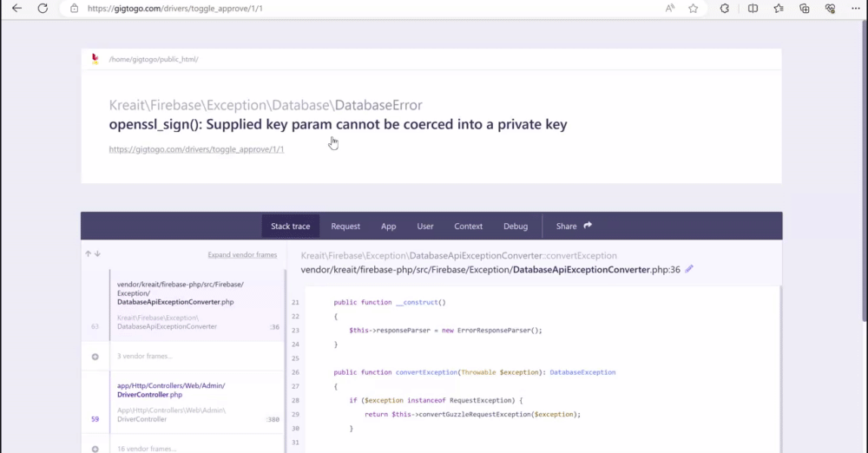
Task: Open the toggle_approve error URL link
Action: (x=196, y=149)
